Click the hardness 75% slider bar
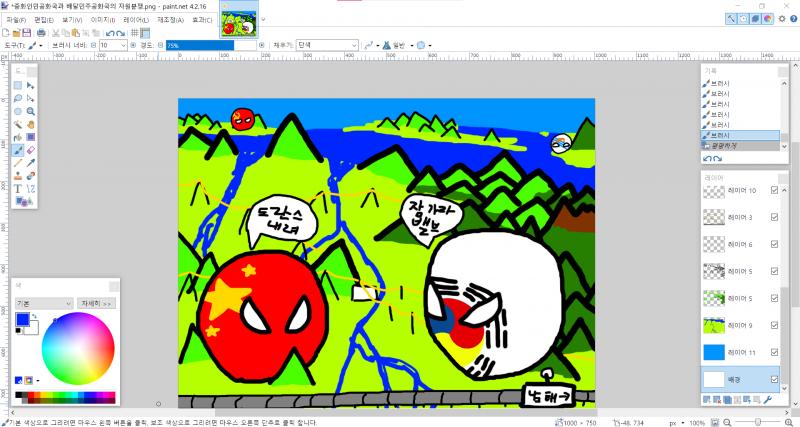 211,45
